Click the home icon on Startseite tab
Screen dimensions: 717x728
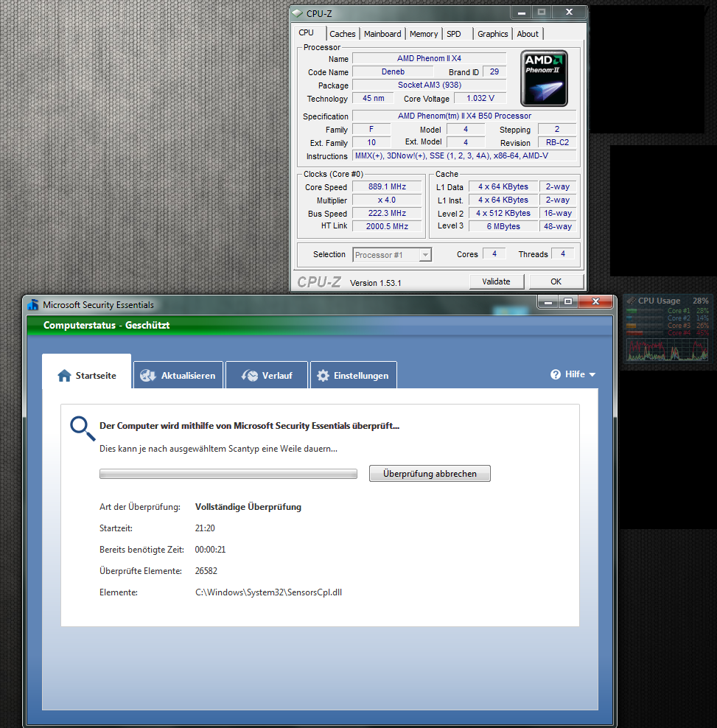click(x=64, y=376)
